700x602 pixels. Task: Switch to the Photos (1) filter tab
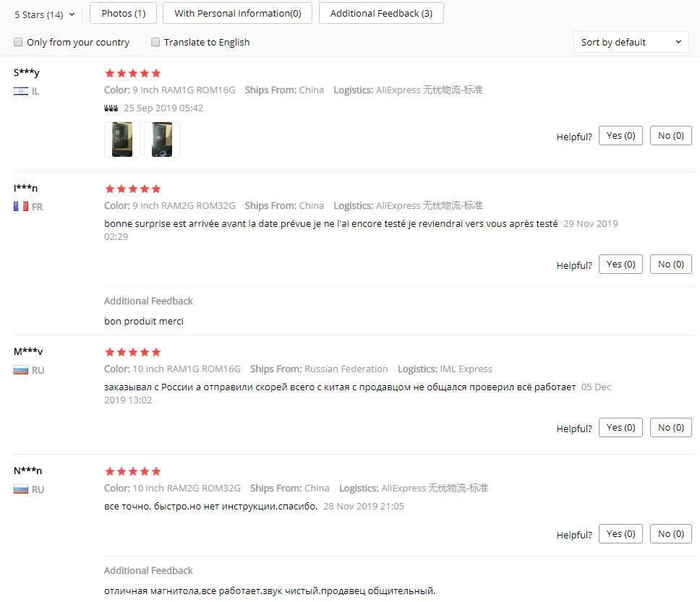click(123, 13)
